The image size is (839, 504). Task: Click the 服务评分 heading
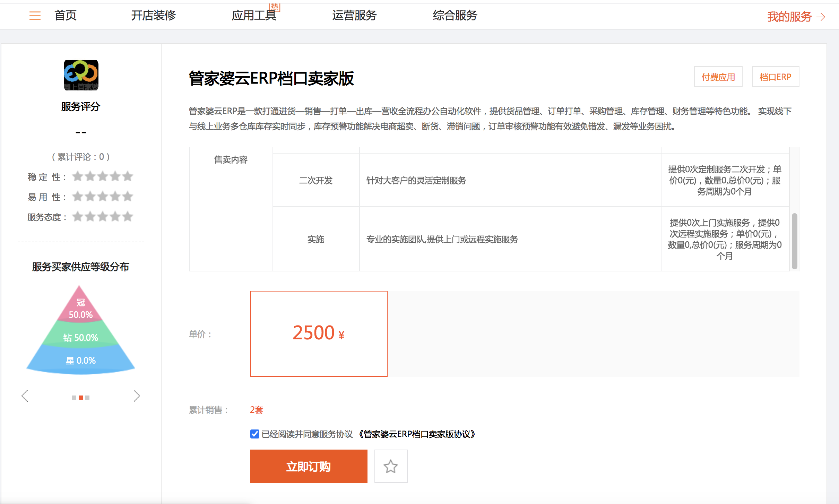coord(81,106)
